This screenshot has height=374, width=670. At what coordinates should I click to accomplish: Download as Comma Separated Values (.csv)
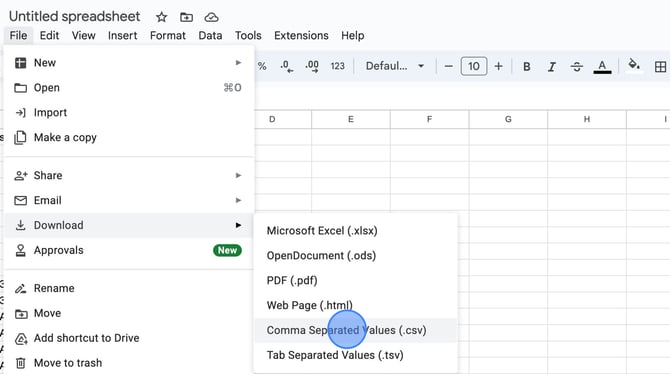click(x=356, y=330)
